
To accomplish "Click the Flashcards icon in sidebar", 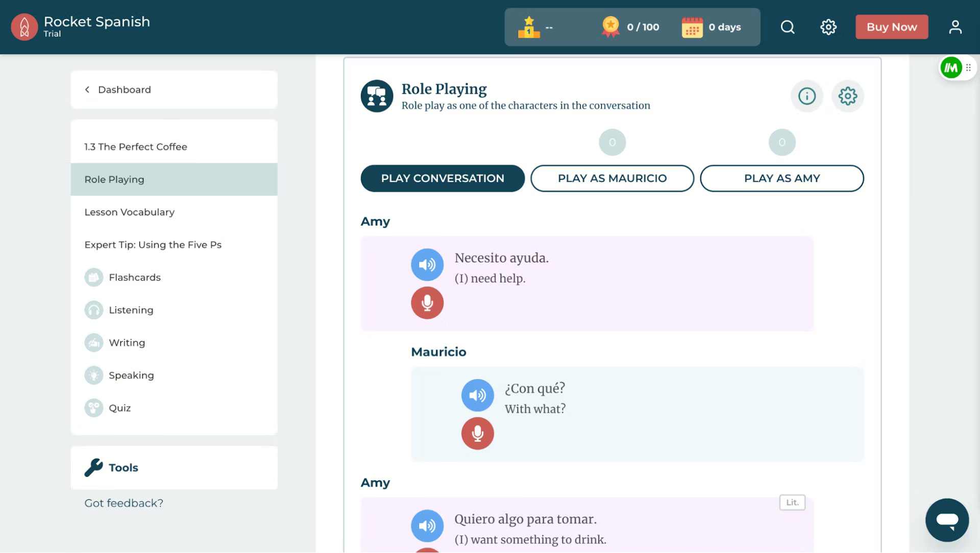I will (x=94, y=278).
